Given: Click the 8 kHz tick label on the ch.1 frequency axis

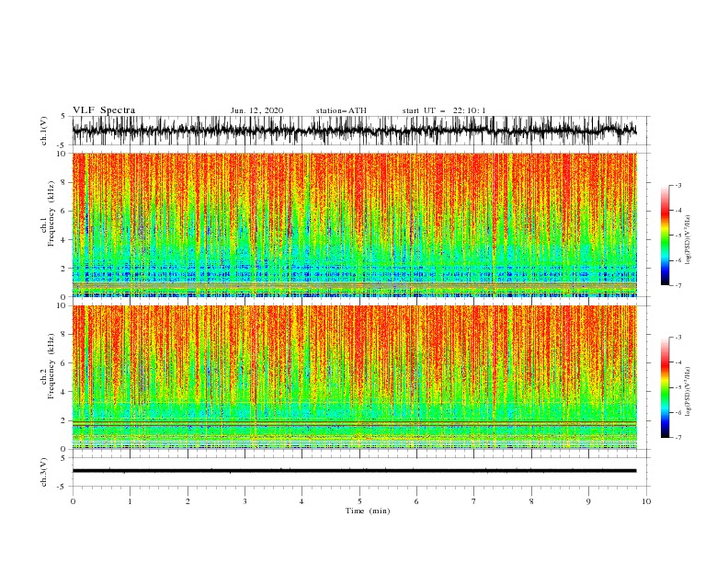Looking at the screenshot, I should (x=65, y=182).
